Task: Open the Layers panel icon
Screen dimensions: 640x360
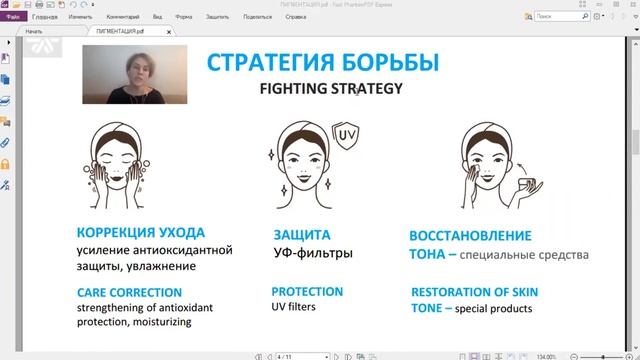Action: [x=6, y=101]
